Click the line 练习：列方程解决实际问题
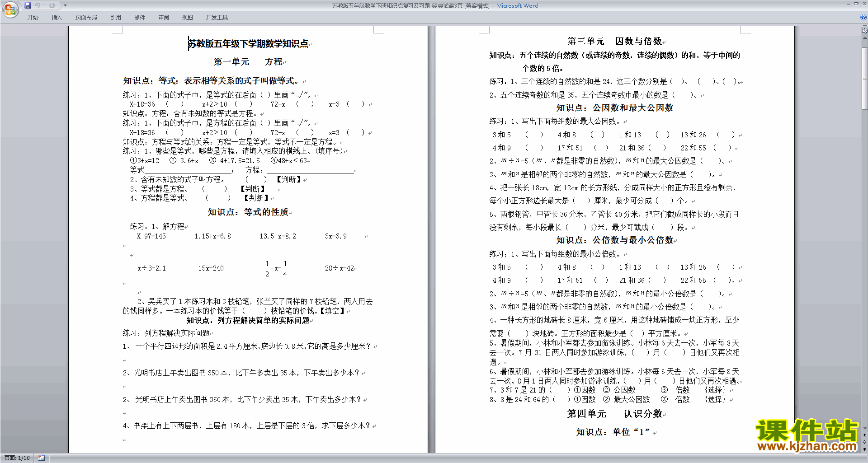This screenshot has width=868, height=463. pos(166,333)
